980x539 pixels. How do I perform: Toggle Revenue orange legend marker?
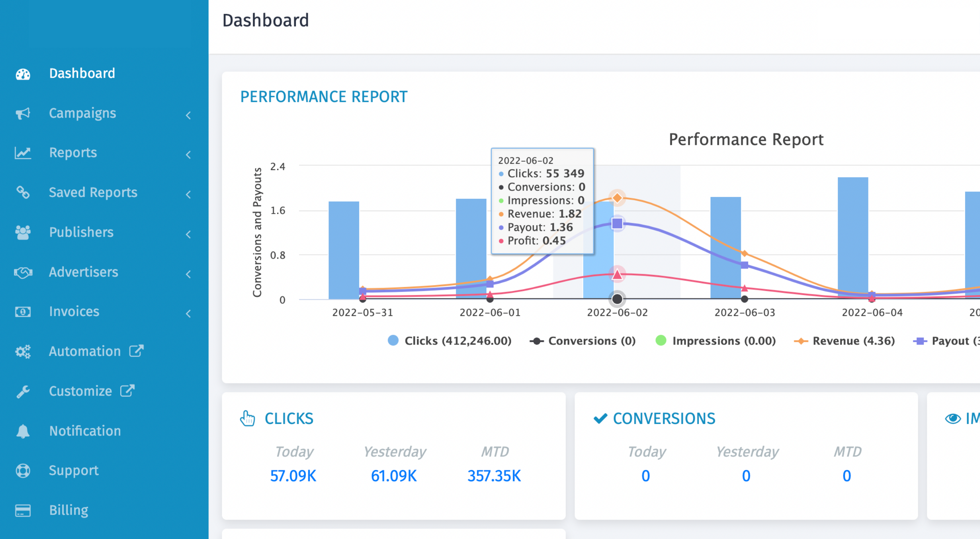[801, 341]
